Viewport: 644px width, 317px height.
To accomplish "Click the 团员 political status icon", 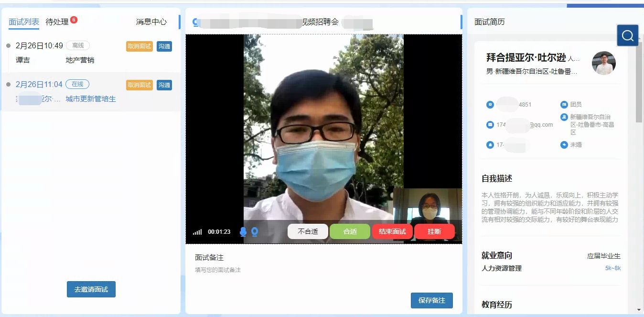I will [564, 105].
